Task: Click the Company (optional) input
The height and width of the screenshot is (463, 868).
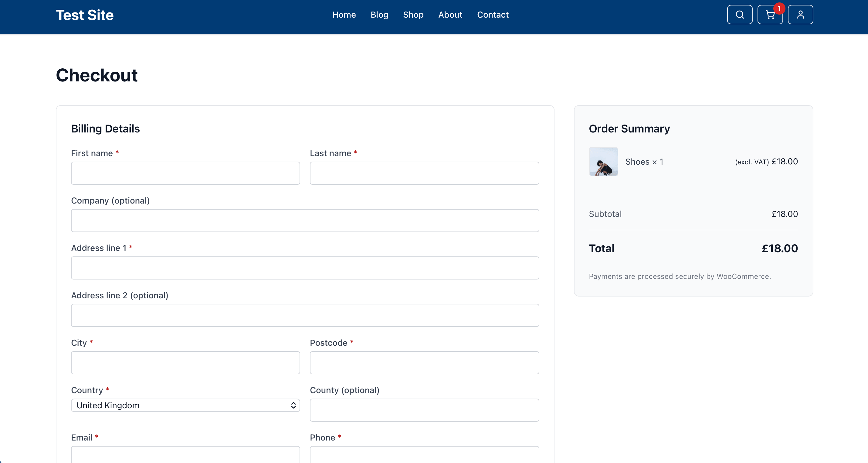Action: [305, 221]
